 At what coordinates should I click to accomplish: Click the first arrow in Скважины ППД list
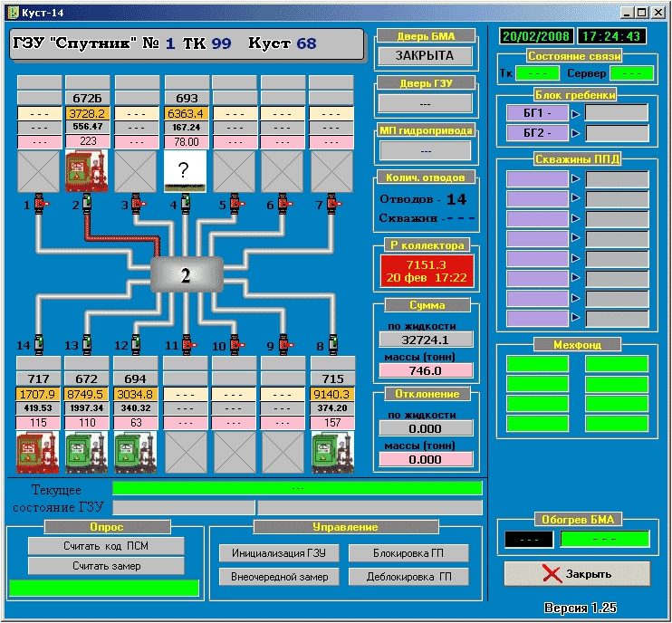[577, 179]
